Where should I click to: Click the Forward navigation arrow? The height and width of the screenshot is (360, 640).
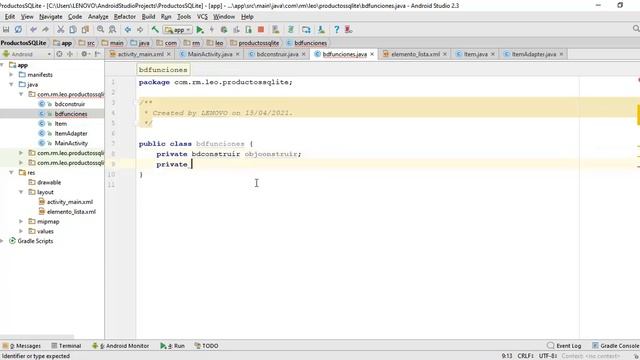[140, 29]
